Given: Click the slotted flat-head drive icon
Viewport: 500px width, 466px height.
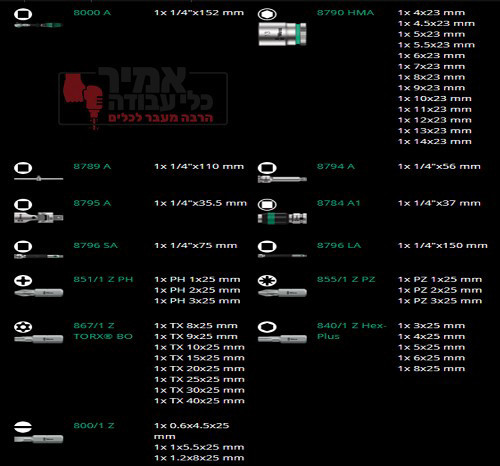Looking at the screenshot, I should (x=23, y=427).
